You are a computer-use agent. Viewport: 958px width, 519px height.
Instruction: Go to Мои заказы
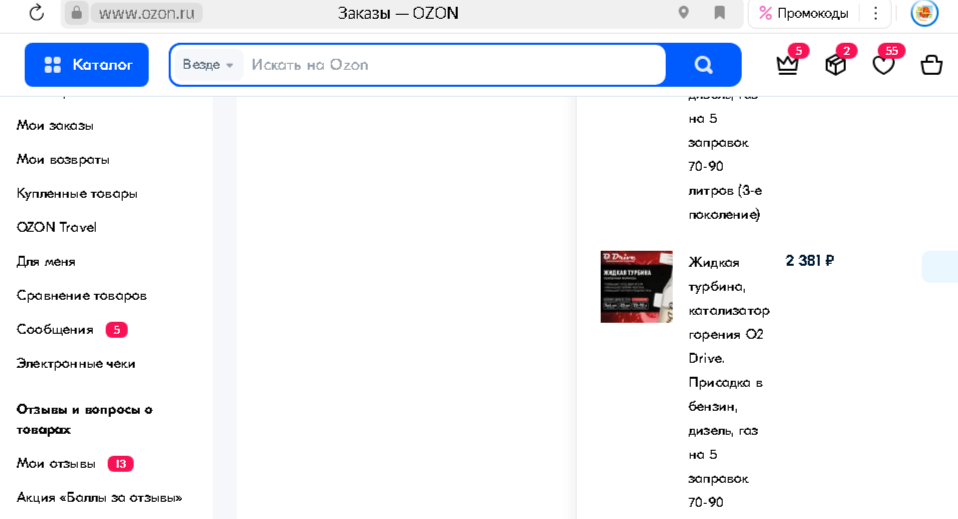[x=55, y=125]
